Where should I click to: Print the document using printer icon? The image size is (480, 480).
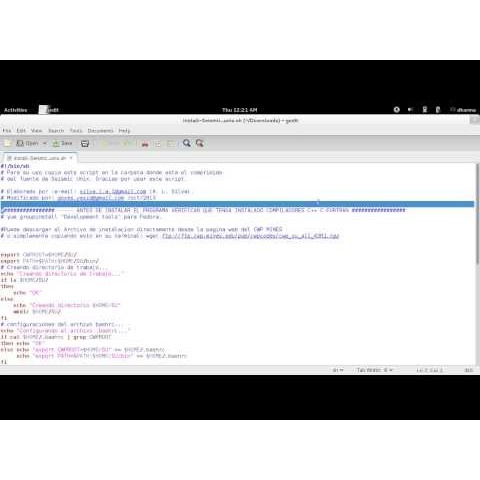click(x=85, y=144)
